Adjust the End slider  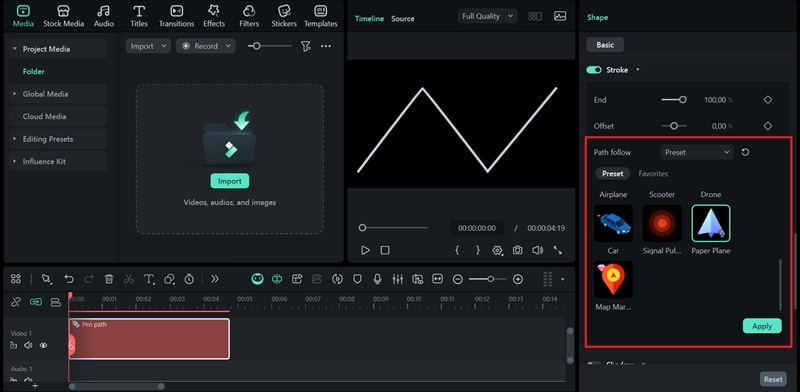(674, 100)
